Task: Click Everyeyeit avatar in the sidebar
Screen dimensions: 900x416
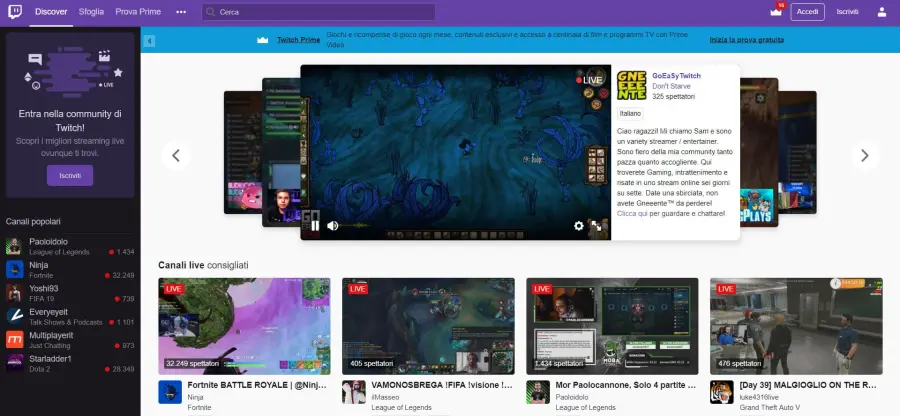Action: 14,317
